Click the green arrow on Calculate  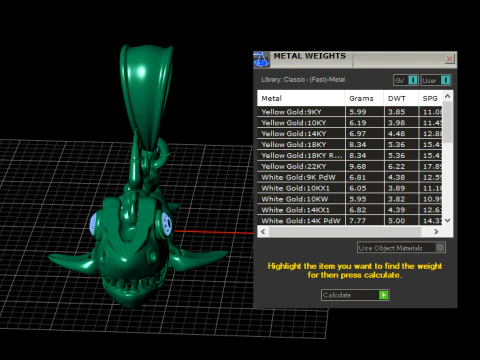pyautogui.click(x=383, y=295)
